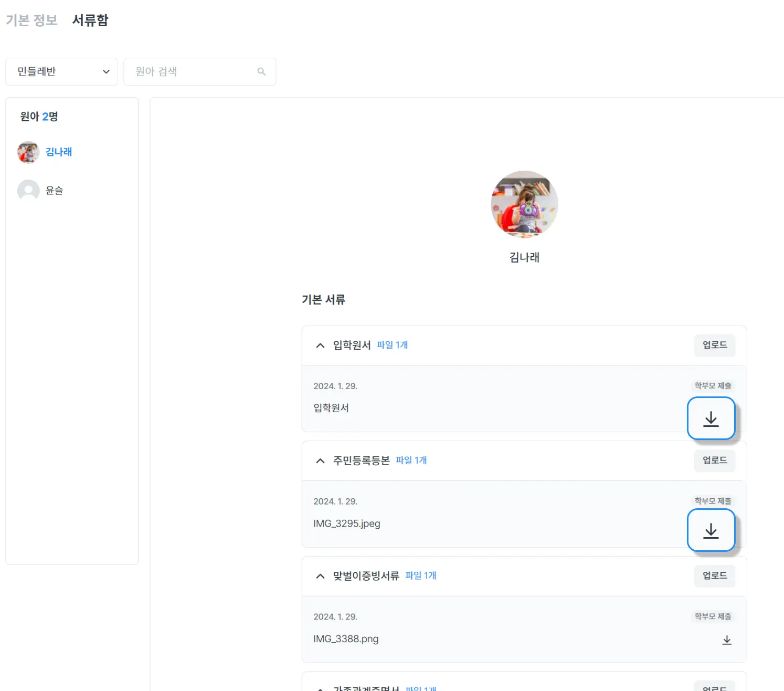This screenshot has width=784, height=691.
Task: Select the 서류함 tab
Action: coord(90,20)
